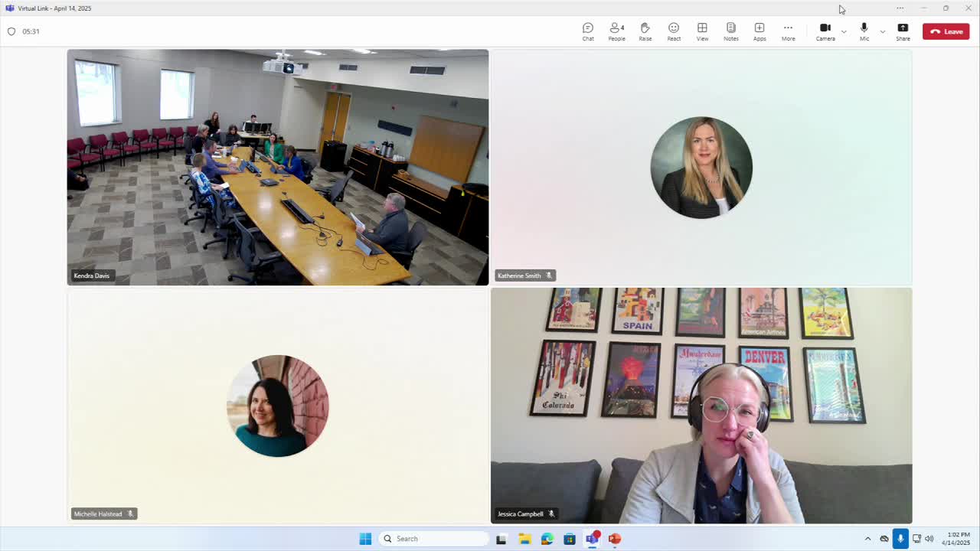
Task: Mute or unmute the Mic
Action: click(x=864, y=31)
